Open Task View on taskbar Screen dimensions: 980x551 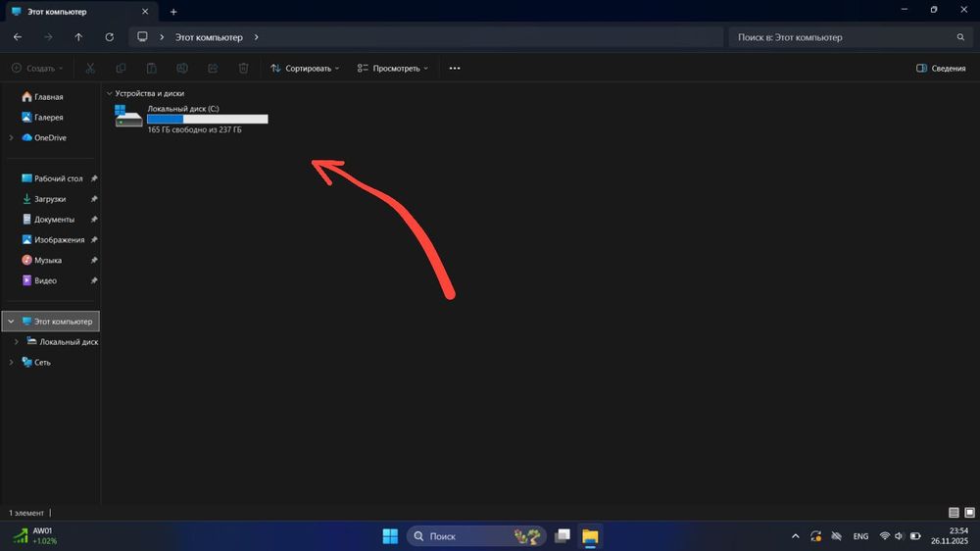coord(563,536)
